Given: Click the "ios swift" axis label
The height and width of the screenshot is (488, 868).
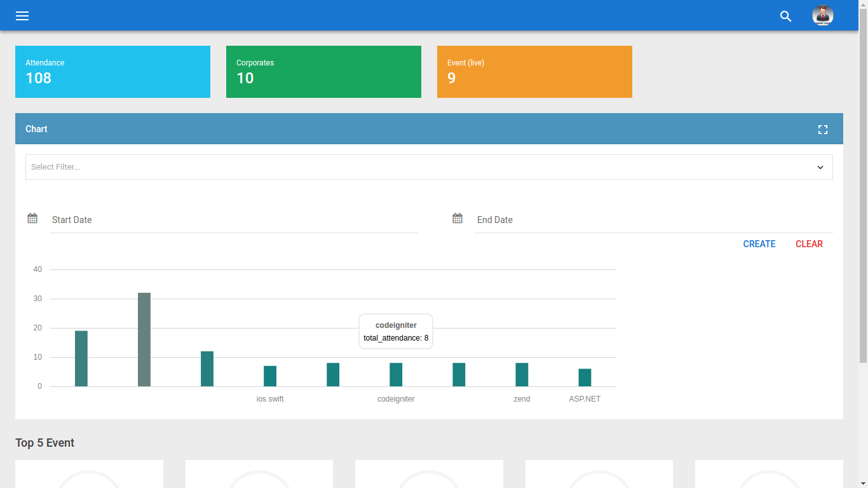Looking at the screenshot, I should 270,399.
